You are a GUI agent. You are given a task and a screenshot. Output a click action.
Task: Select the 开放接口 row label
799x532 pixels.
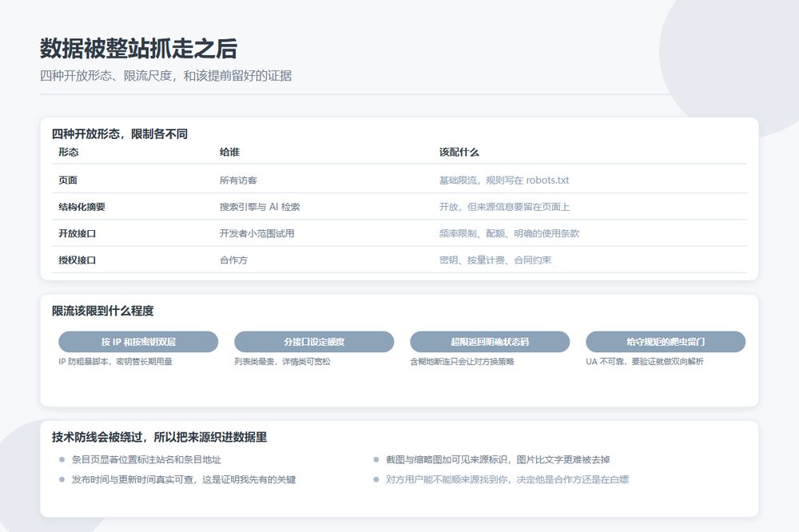coord(77,233)
